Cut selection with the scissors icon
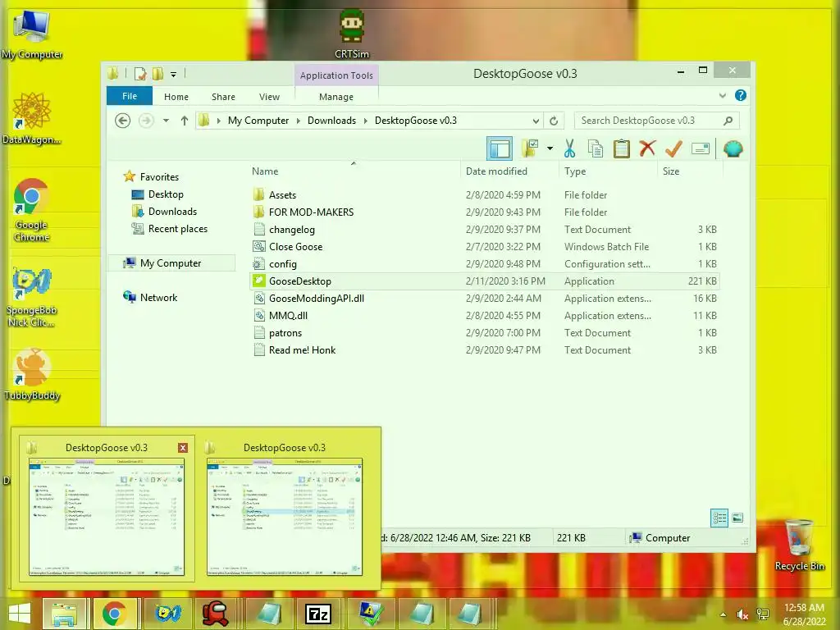840x630 pixels. click(569, 148)
